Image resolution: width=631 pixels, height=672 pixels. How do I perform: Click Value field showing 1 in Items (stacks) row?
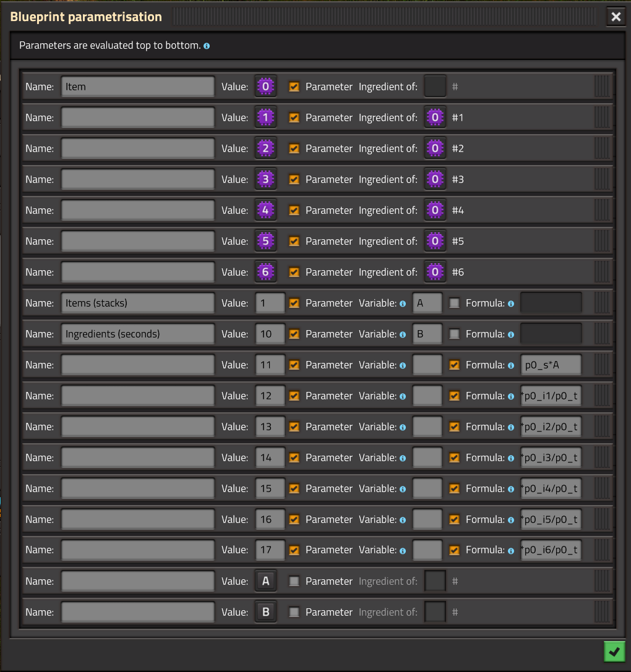click(270, 303)
